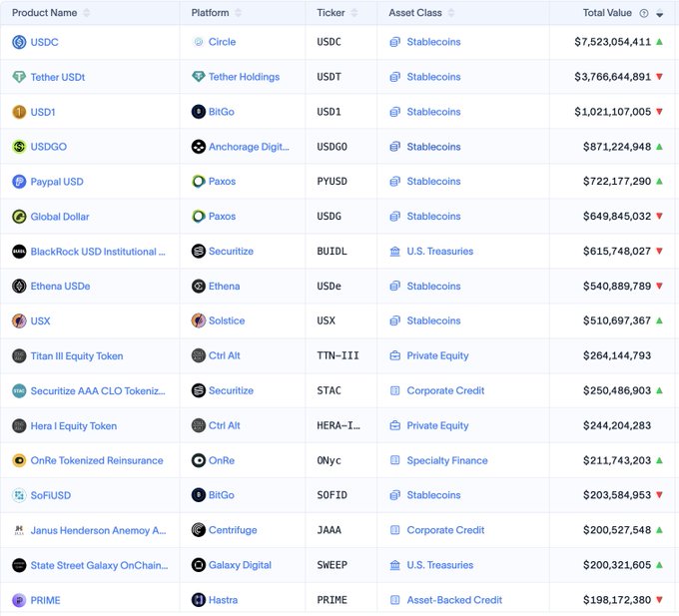Toggle Total Value descending sort arrow

coord(659,13)
